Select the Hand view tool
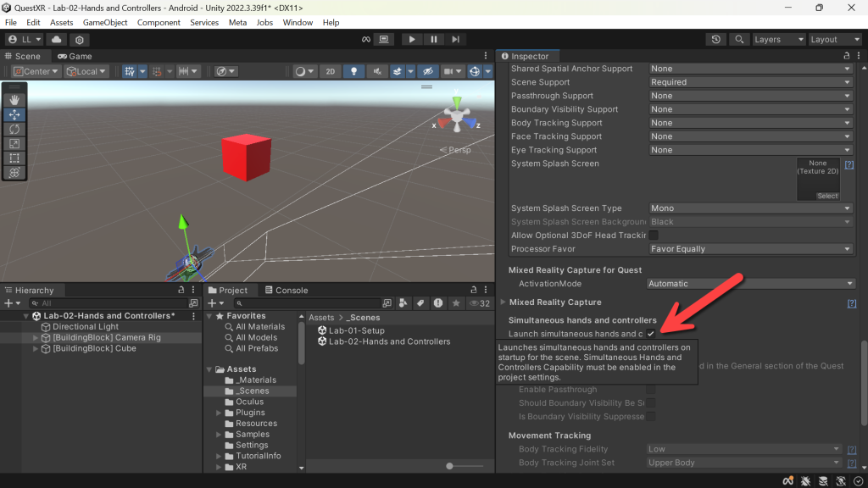868x488 pixels. tap(14, 100)
